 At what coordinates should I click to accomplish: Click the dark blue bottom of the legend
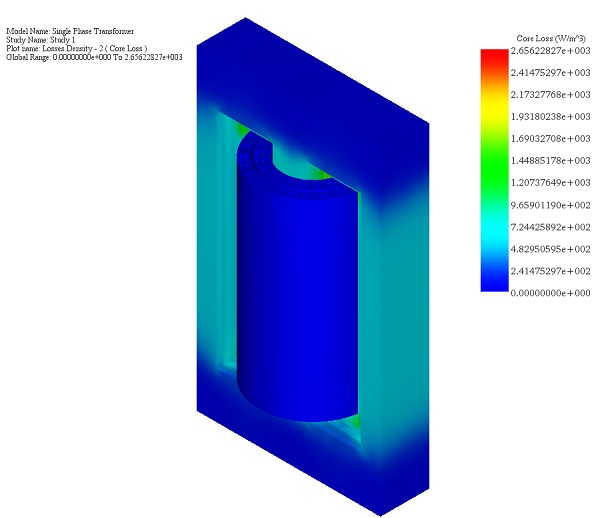[x=494, y=280]
